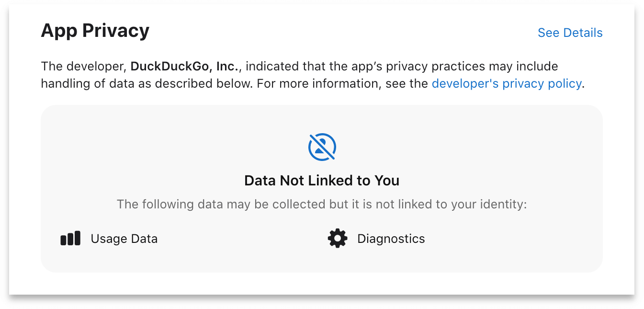Click the descriptive text about collected data
The width and height of the screenshot is (644, 309).
322,204
